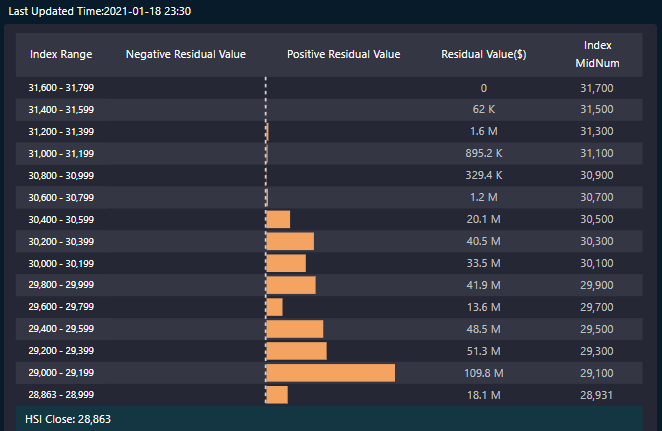The height and width of the screenshot is (431, 662).
Task: Click the 30,400 - 30,599 index range label
Action: (61, 219)
